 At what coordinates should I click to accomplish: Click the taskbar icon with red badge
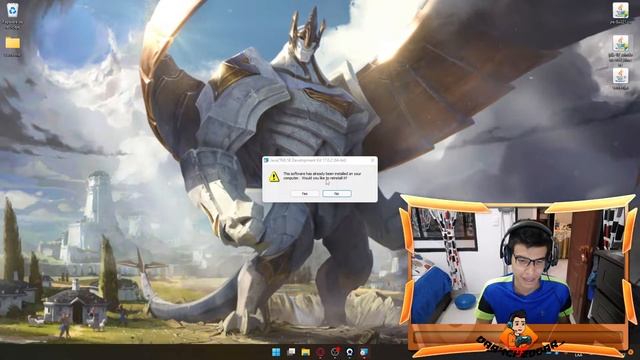(335, 352)
